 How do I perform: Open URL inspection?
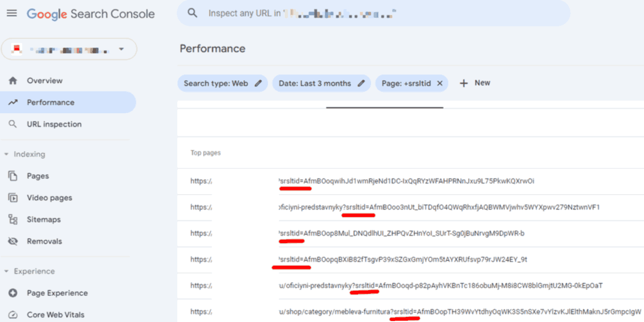click(x=54, y=124)
